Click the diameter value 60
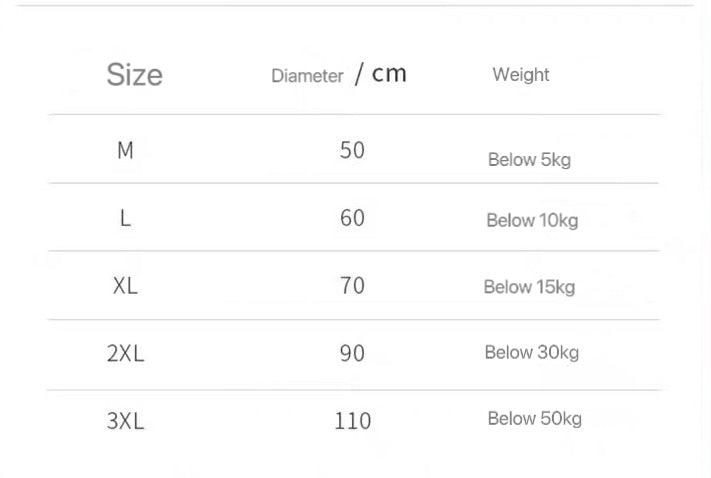 tap(352, 218)
